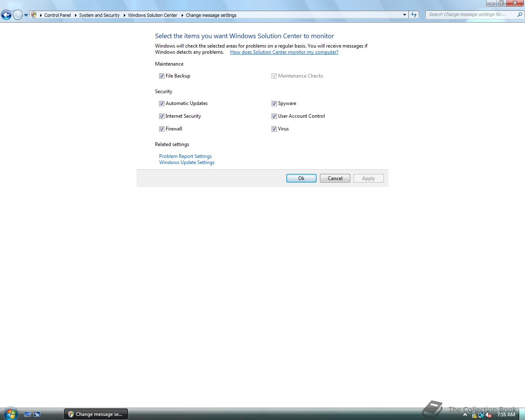This screenshot has width=525, height=420.
Task: Toggle the Firewall checkbox
Action: point(162,129)
